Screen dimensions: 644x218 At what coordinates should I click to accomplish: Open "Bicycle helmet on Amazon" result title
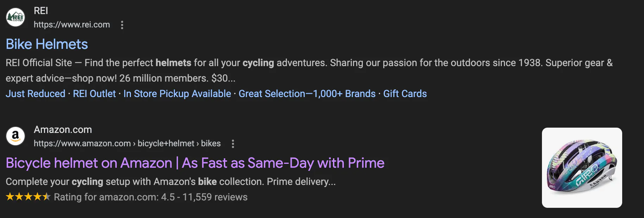coord(195,163)
